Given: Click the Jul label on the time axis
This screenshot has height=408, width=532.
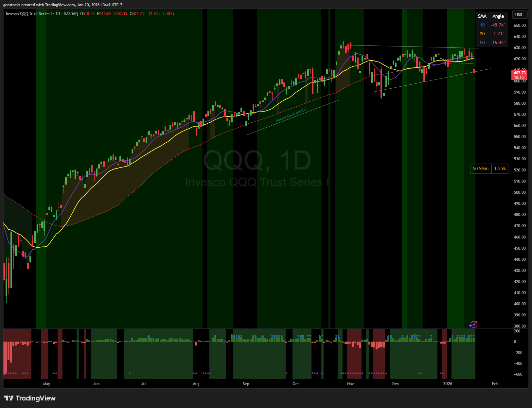Looking at the screenshot, I should (x=144, y=384).
